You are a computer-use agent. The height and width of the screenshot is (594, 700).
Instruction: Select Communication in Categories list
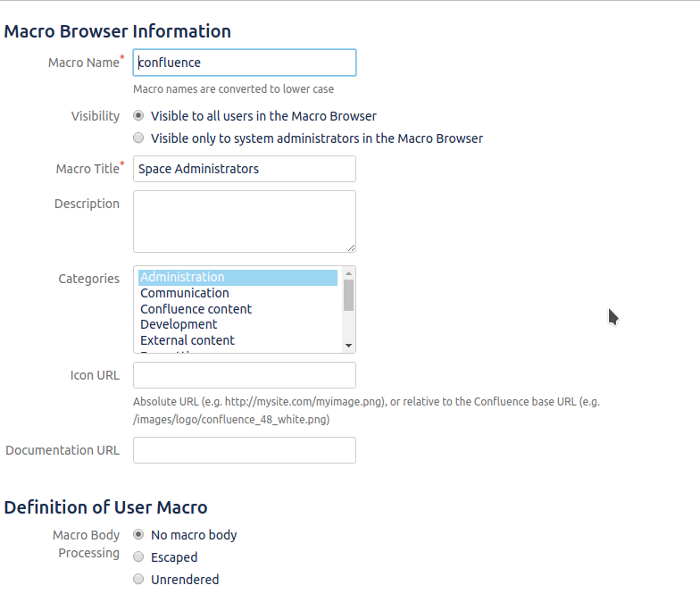[237, 293]
